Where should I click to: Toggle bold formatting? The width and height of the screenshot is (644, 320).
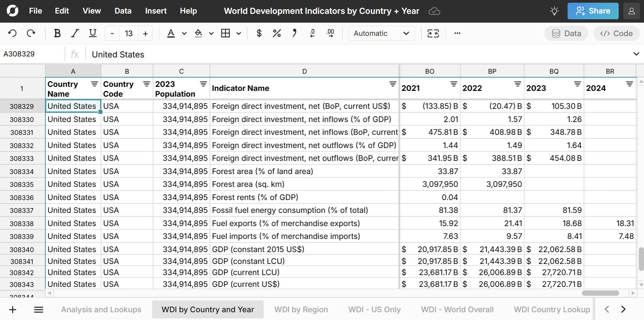click(x=57, y=33)
